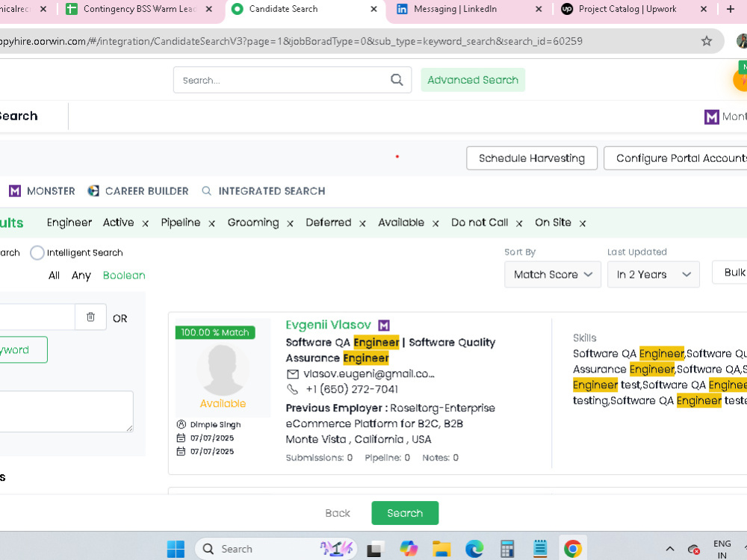Click Schedule Harvesting button
This screenshot has width=747, height=560.
click(x=532, y=158)
